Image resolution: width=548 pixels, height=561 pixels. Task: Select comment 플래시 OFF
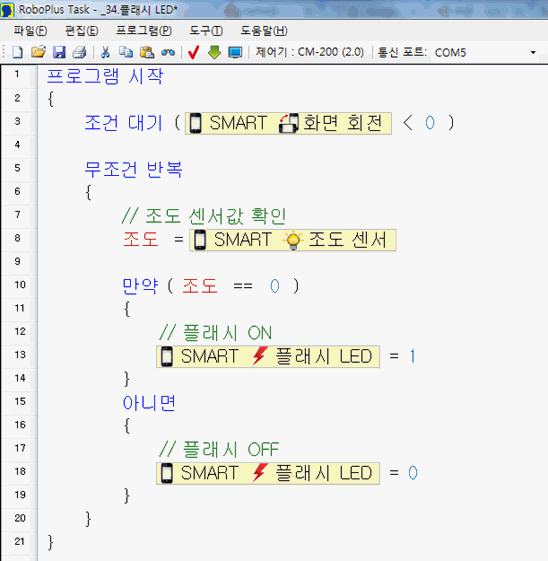[219, 449]
